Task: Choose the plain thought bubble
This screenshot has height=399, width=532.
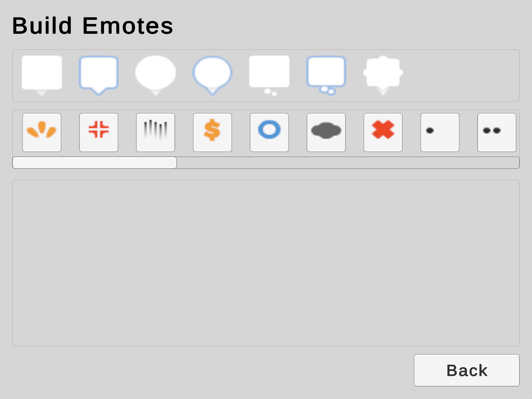Action: click(x=269, y=72)
